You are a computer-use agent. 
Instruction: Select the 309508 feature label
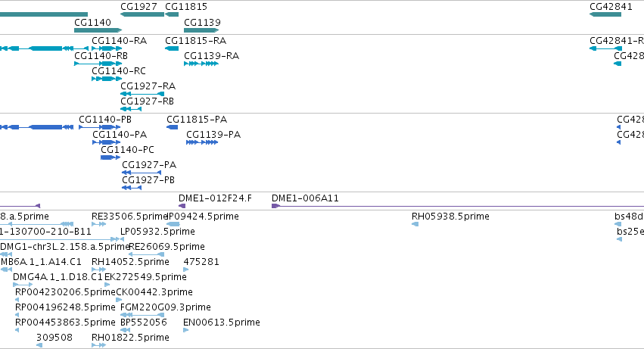click(54, 338)
